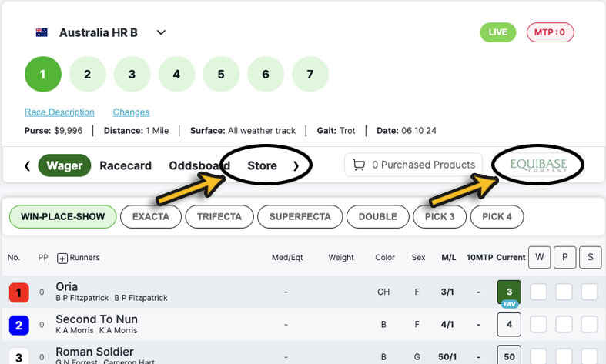
Task: Select race number 4 circle
Action: 176,74
